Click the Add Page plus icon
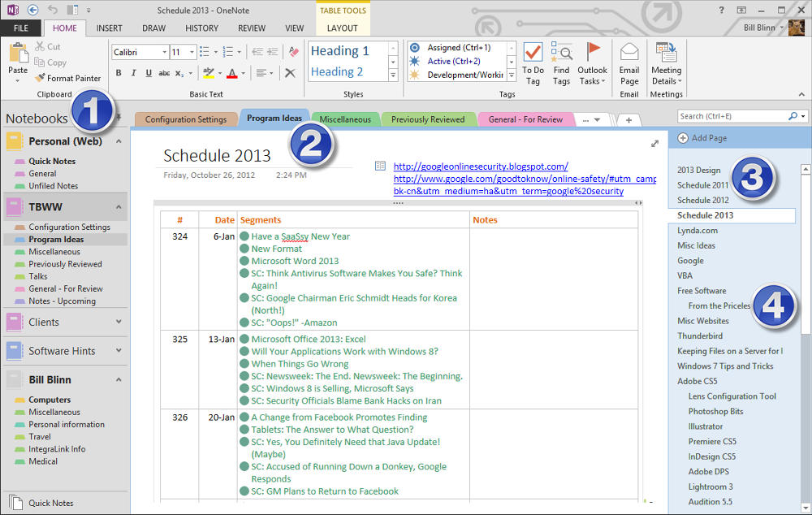 click(683, 138)
